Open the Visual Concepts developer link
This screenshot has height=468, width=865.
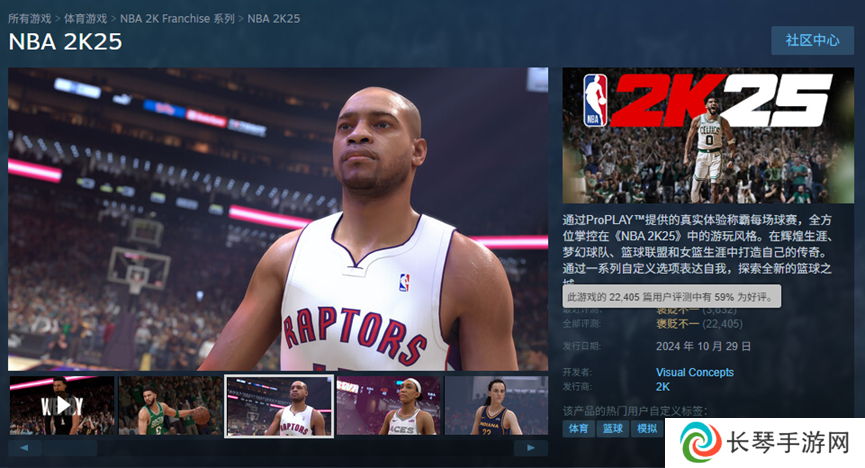click(x=695, y=372)
